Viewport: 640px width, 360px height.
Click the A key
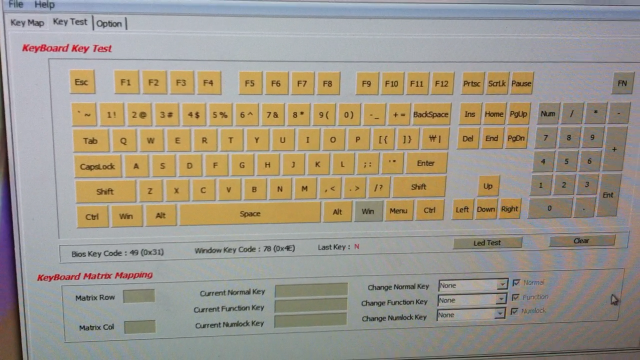click(x=136, y=166)
